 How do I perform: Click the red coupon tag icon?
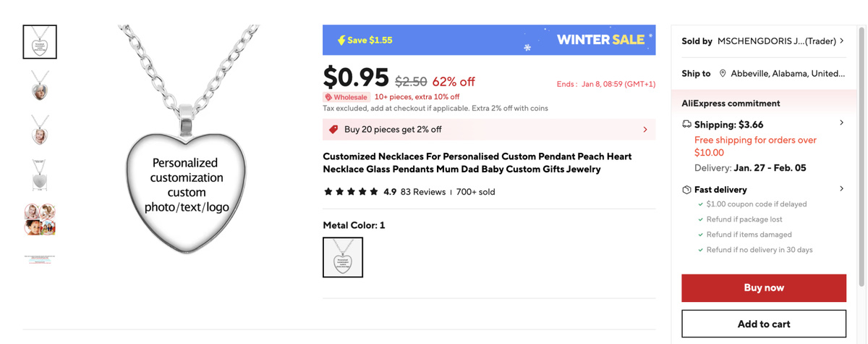click(x=333, y=130)
